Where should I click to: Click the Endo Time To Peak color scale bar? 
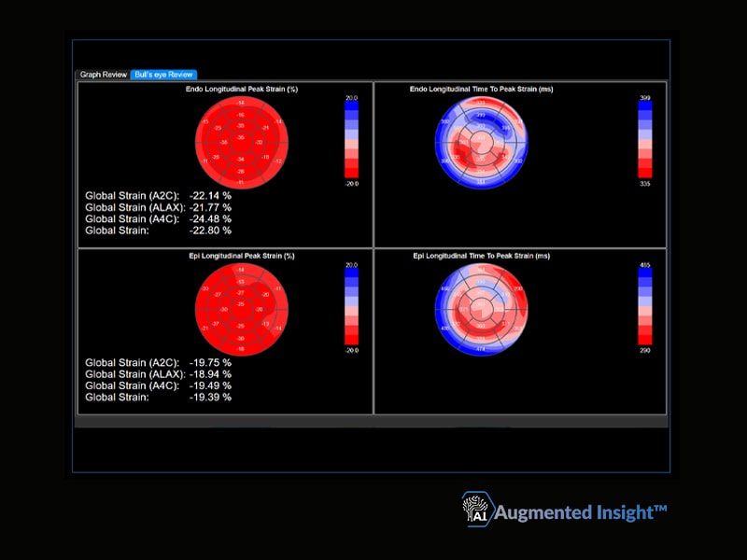click(645, 140)
